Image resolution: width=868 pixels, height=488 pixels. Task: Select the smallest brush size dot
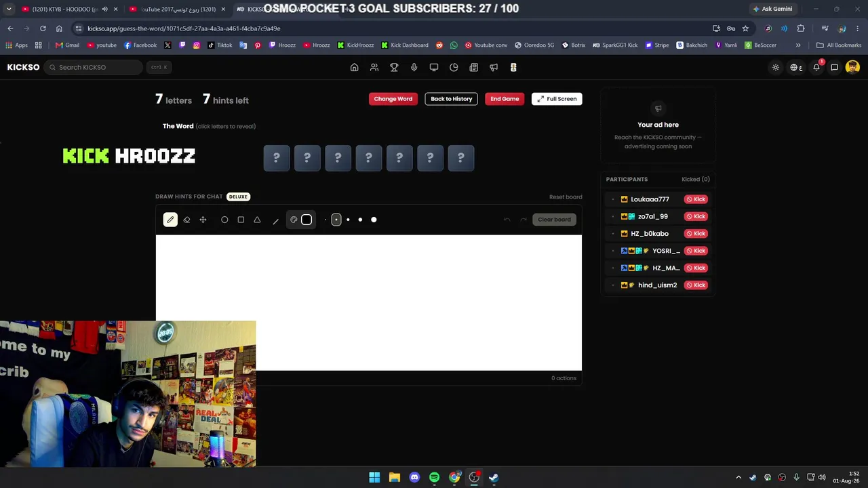[325, 220]
